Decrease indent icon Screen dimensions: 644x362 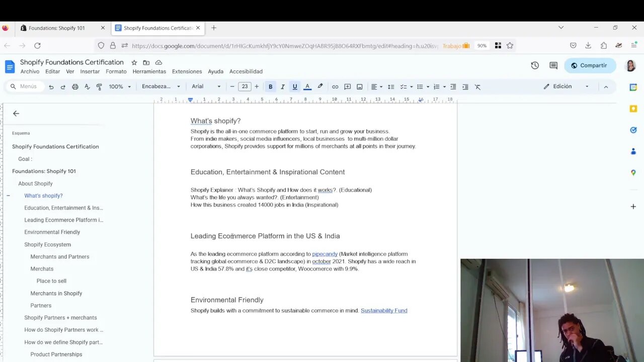click(x=453, y=86)
